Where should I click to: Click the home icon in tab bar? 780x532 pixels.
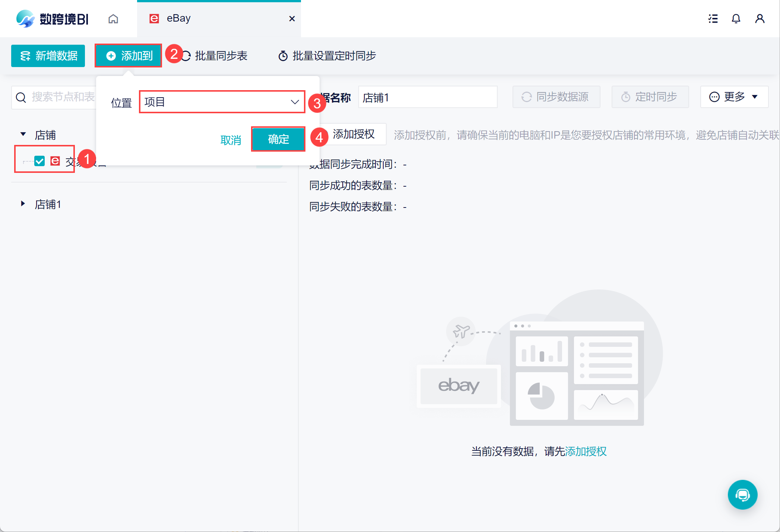coord(113,19)
